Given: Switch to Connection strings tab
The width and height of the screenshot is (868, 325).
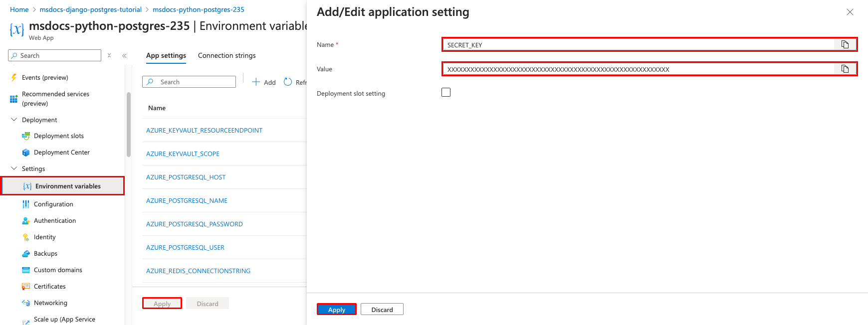Looking at the screenshot, I should (x=226, y=55).
